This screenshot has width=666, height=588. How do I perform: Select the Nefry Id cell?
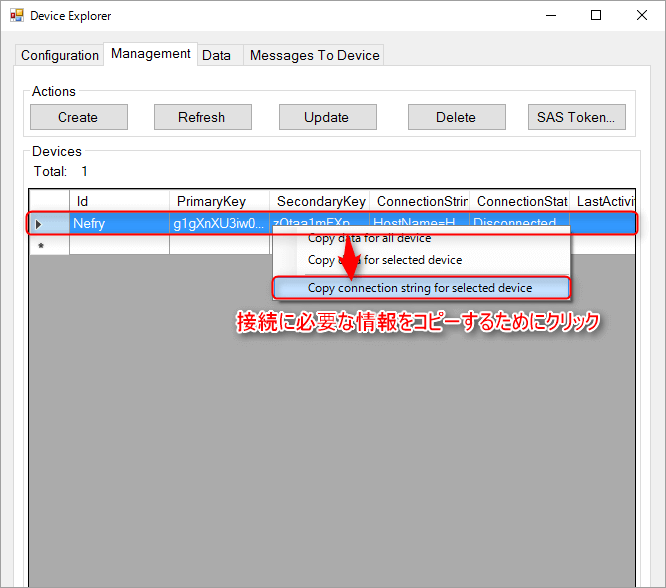119,224
